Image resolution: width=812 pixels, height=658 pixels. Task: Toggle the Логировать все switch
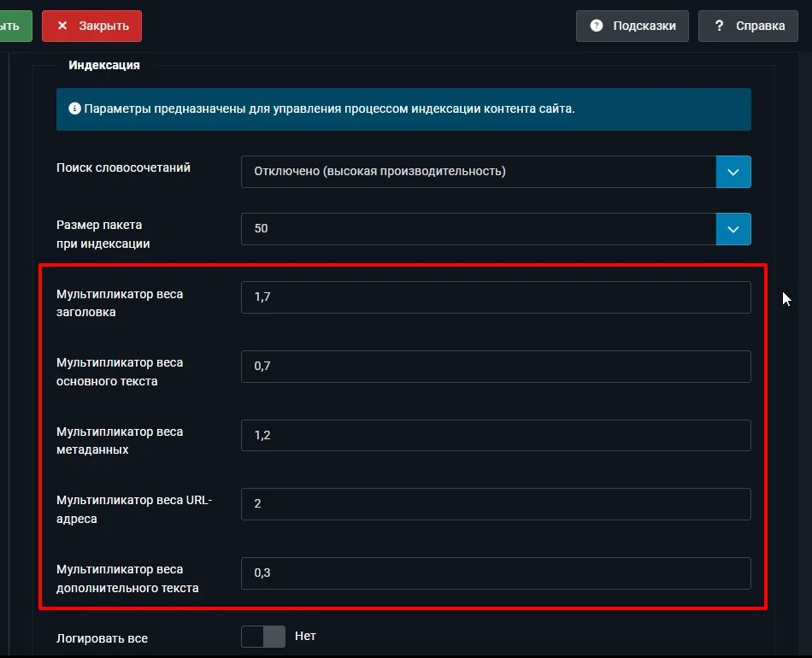pyautogui.click(x=263, y=637)
